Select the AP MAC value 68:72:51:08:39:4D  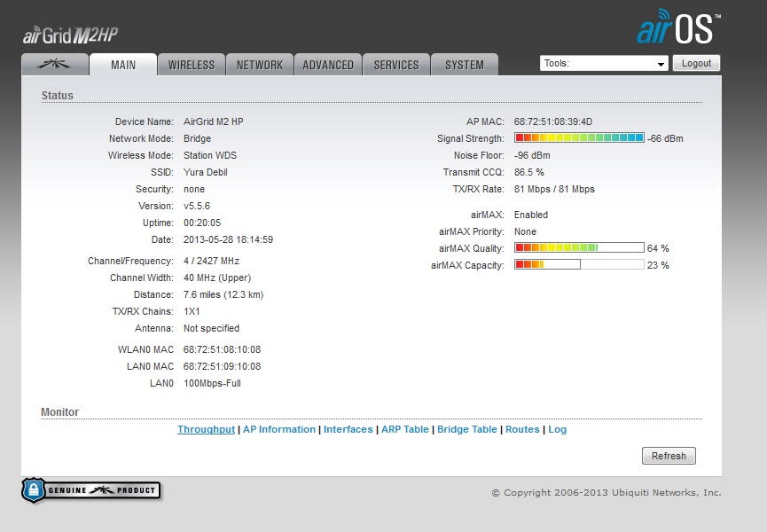pos(553,121)
